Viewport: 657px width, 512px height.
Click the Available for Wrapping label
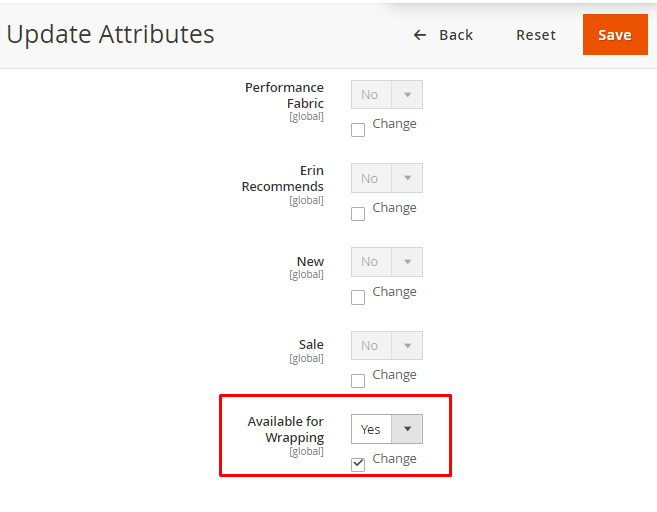point(286,429)
